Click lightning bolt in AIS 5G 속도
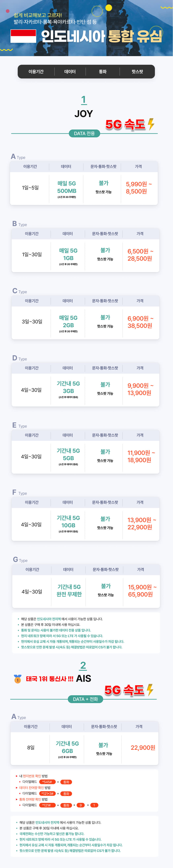This screenshot has height=868, width=173. click(150, 689)
